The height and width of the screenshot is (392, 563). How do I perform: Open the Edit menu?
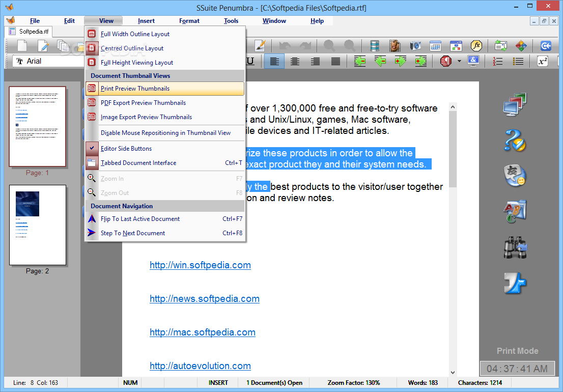click(x=69, y=21)
